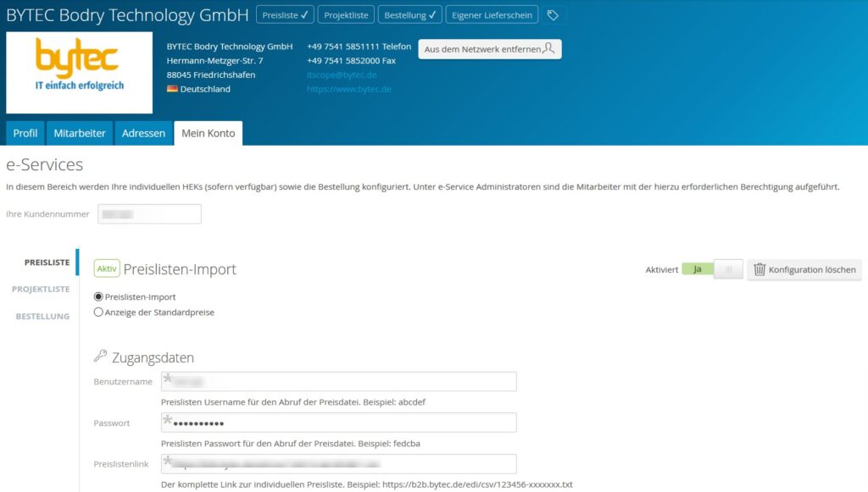Click the tag icon button in header
868x492 pixels.
pos(553,15)
